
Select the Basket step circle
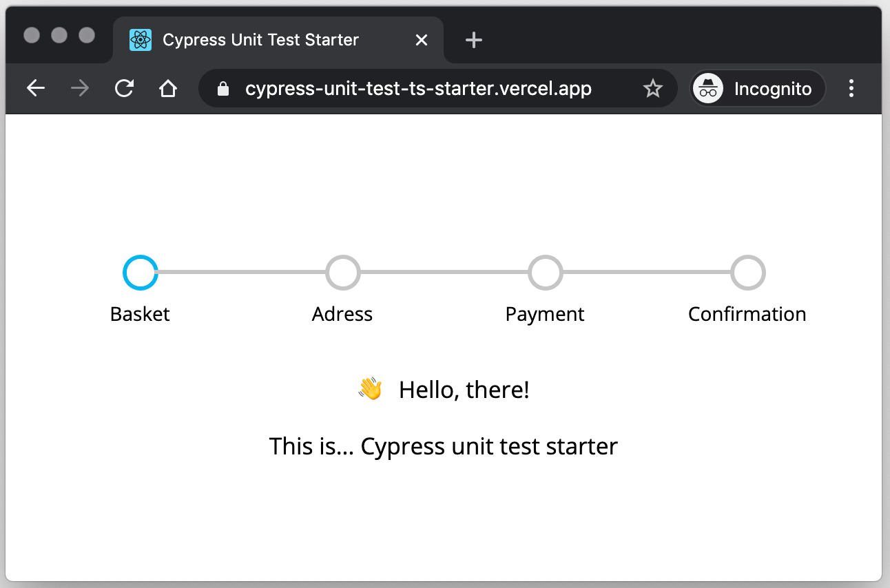[x=140, y=272]
